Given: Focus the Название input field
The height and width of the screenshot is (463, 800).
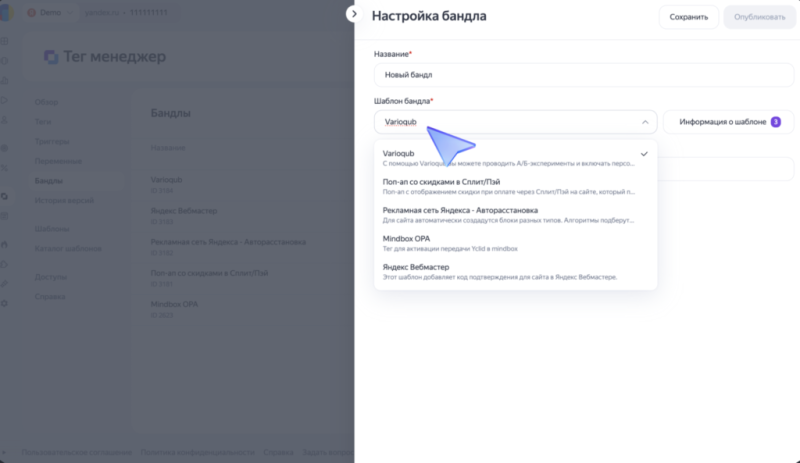Looking at the screenshot, I should (x=584, y=75).
